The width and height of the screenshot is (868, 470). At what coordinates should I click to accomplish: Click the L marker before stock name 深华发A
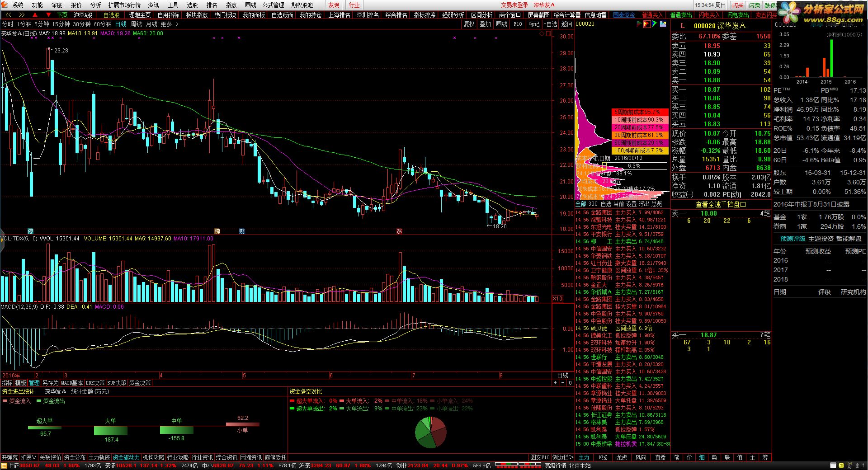[683, 26]
